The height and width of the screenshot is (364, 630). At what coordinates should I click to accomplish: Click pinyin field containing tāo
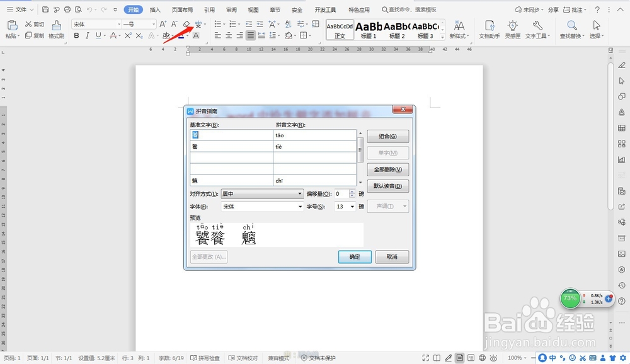pos(314,135)
